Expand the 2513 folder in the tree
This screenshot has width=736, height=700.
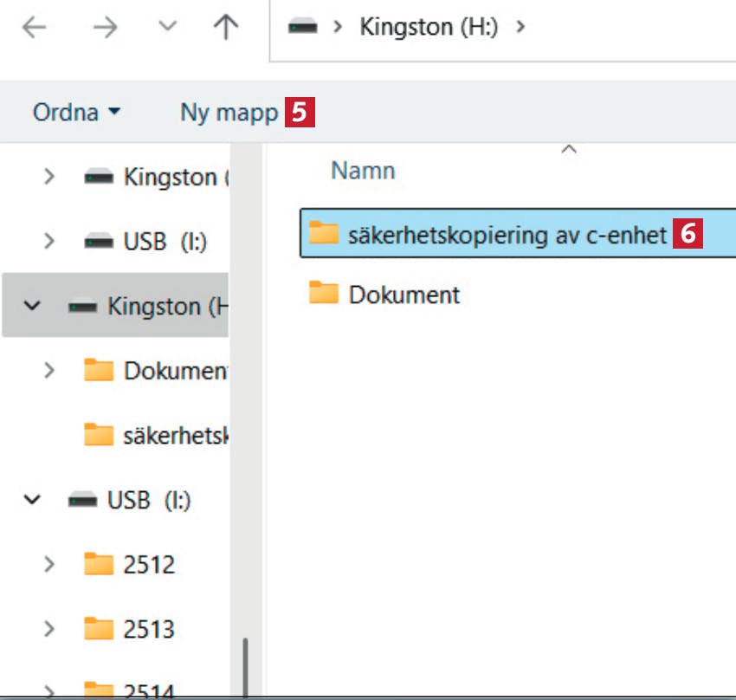[x=48, y=629]
